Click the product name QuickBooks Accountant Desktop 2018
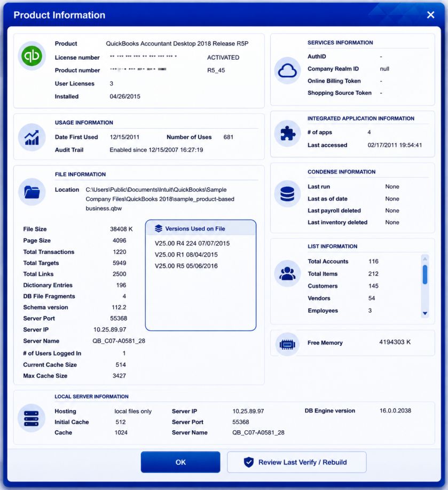Image resolution: width=448 pixels, height=490 pixels. [177, 44]
